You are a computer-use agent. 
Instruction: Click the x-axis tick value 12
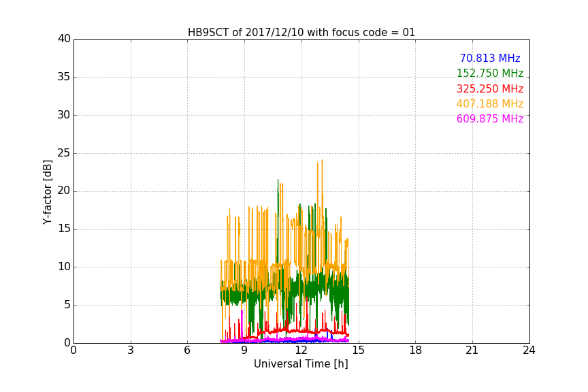pyautogui.click(x=301, y=350)
